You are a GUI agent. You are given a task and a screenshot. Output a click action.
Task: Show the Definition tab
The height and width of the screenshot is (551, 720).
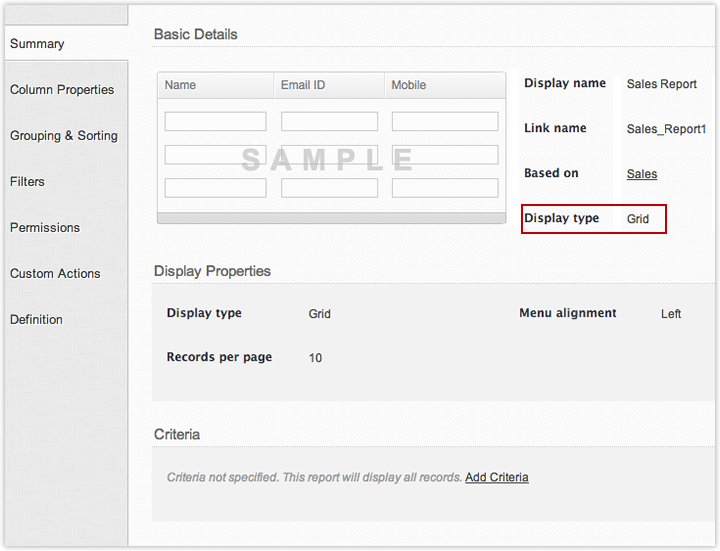point(36,320)
